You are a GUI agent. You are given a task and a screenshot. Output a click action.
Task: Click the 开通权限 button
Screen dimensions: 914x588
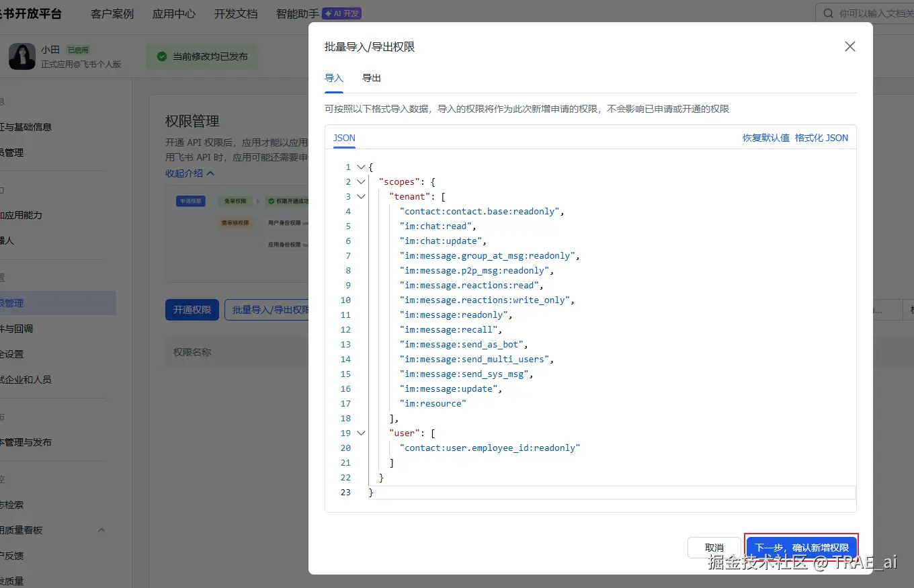coord(192,310)
